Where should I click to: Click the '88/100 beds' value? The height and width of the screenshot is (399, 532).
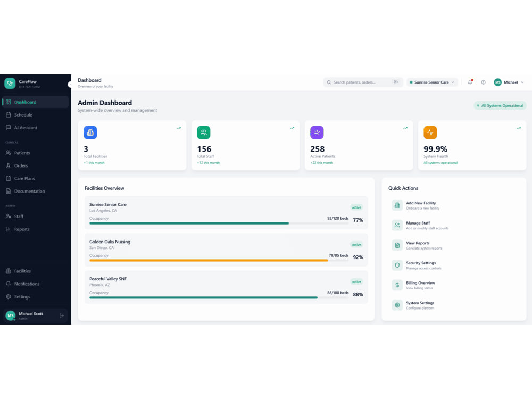pyautogui.click(x=338, y=293)
